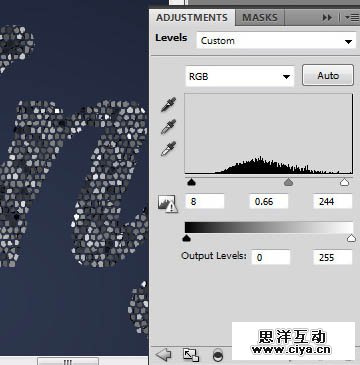This screenshot has height=365, width=360.
Task: Click the return to adjustment list arrow
Action: [x=164, y=355]
